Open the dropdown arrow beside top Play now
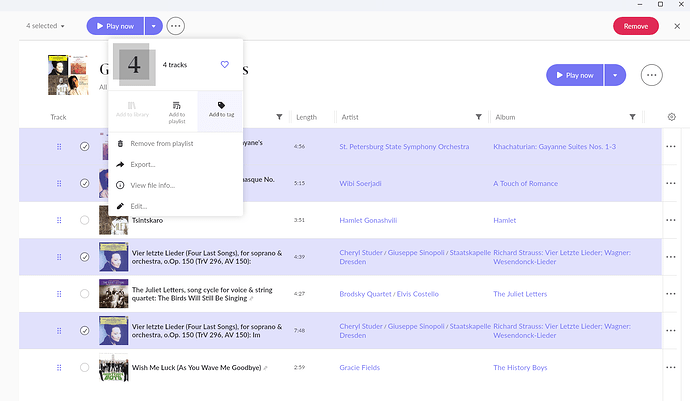Image resolution: width=690 pixels, height=401 pixels. tap(152, 25)
